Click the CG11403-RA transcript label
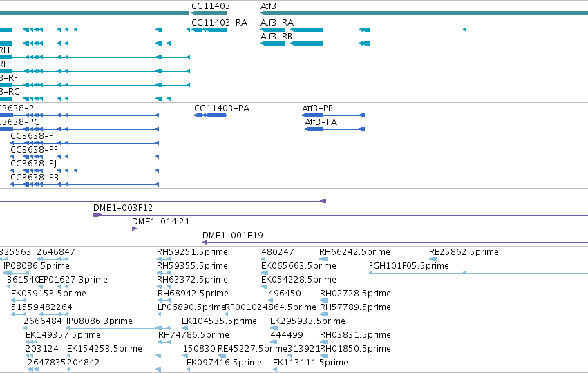Screen dimensions: 588x373 tap(219, 23)
